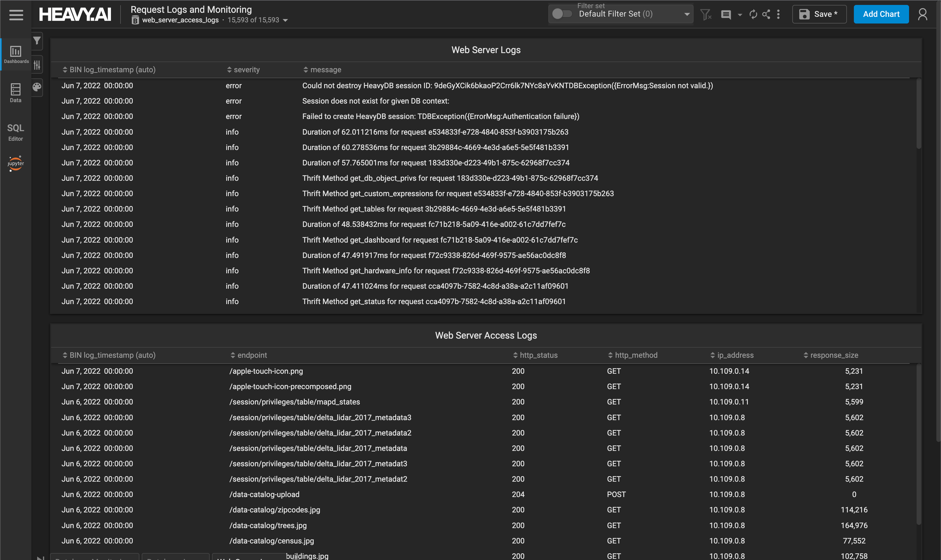Viewport: 941px width, 560px height.
Task: Expand the web_server_access_logs source dropdown
Action: 285,20
